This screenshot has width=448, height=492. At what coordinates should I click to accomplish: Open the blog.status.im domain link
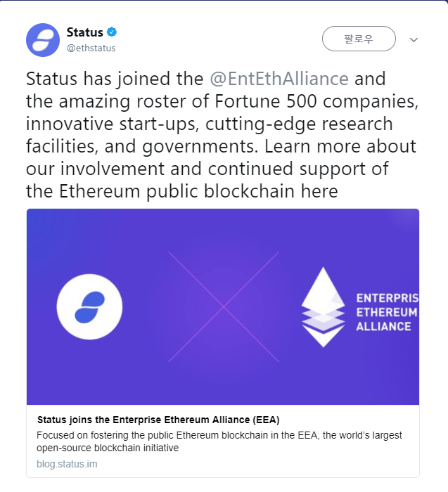tap(65, 465)
